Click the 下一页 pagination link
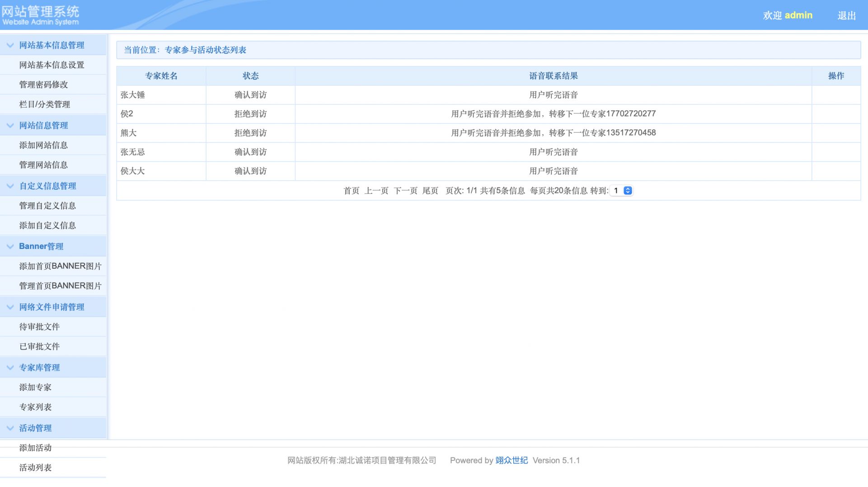Viewport: 868px width, 487px height. pyautogui.click(x=405, y=191)
